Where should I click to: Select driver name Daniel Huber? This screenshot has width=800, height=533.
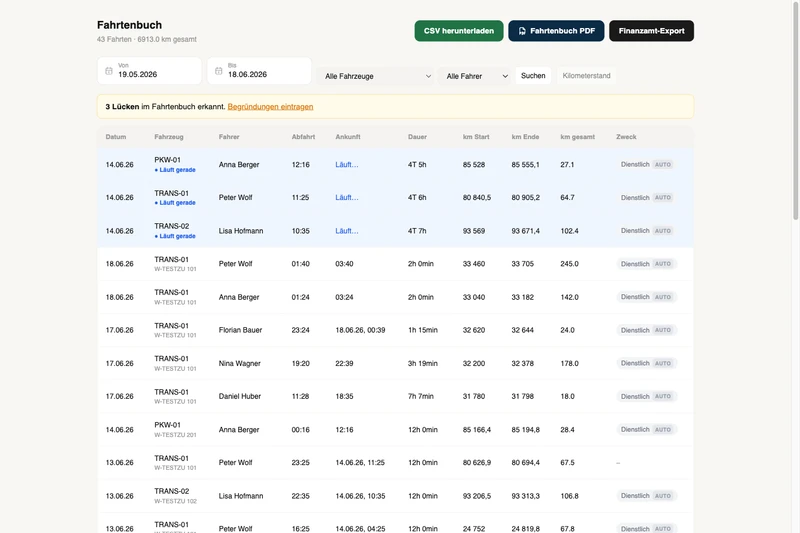[240, 396]
